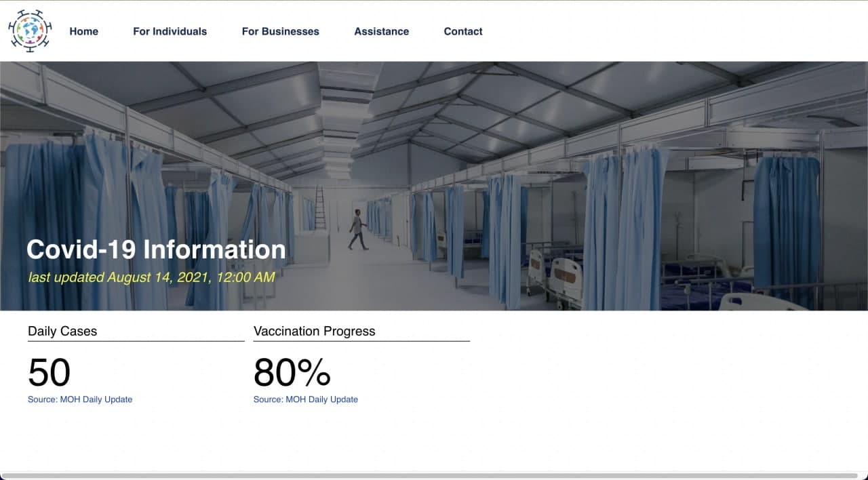Click the globe virus site logo
The width and height of the screenshot is (868, 480).
click(x=30, y=31)
